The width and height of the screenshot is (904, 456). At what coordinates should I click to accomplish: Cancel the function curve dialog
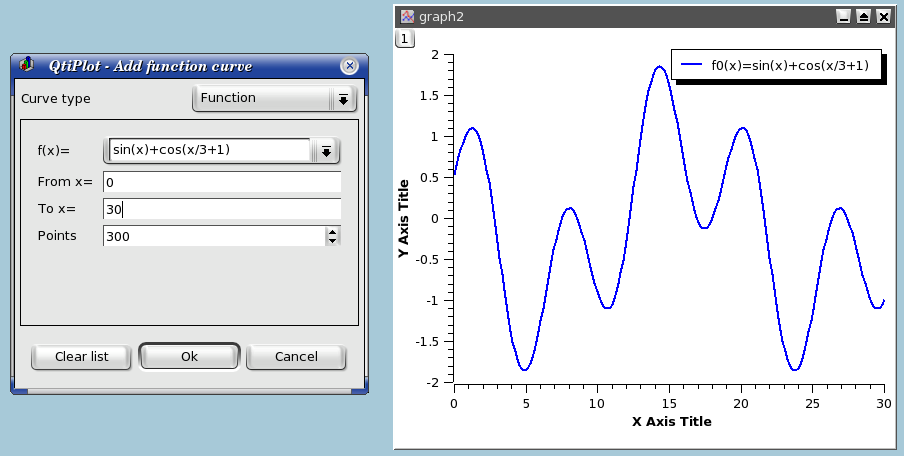click(296, 357)
